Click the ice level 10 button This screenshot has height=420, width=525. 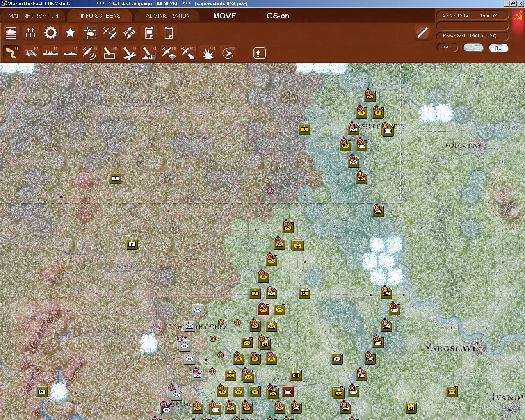pyautogui.click(x=498, y=48)
